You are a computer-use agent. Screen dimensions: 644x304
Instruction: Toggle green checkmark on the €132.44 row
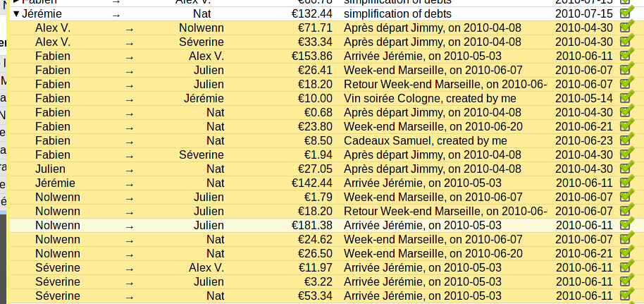[625, 13]
